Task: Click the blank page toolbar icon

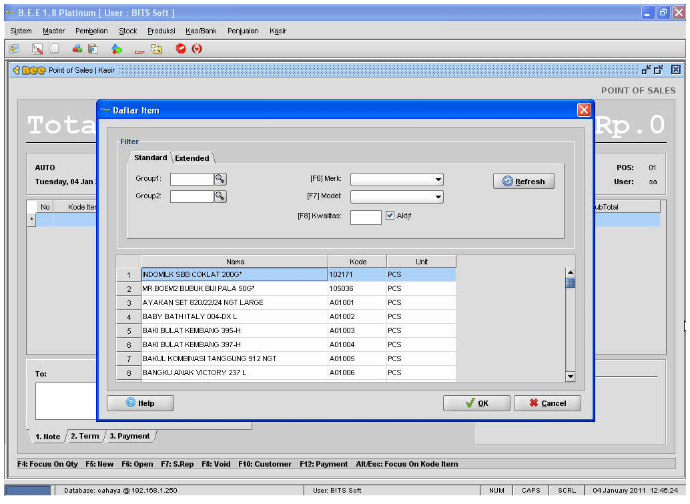Action: (x=54, y=48)
